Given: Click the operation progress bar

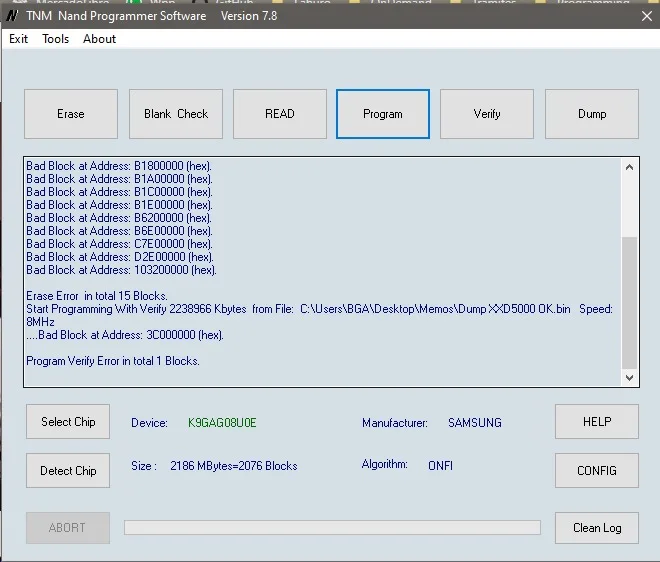Looking at the screenshot, I should pyautogui.click(x=332, y=527).
